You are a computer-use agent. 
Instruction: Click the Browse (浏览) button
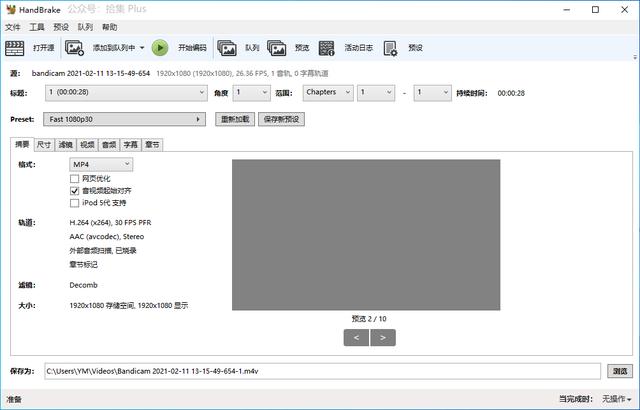[619, 371]
